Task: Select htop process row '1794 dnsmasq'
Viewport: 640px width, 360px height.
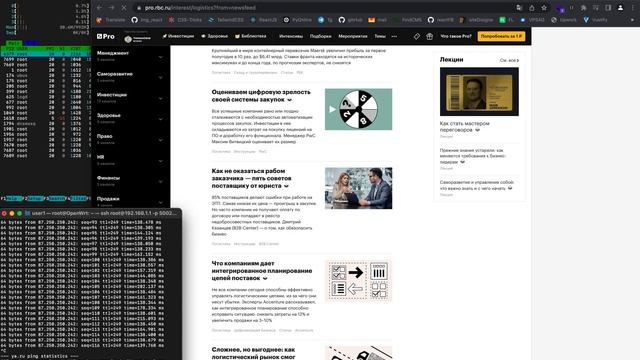Action: tap(46, 124)
